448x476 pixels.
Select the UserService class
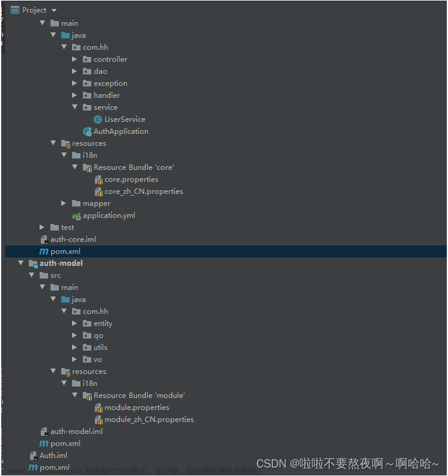125,119
